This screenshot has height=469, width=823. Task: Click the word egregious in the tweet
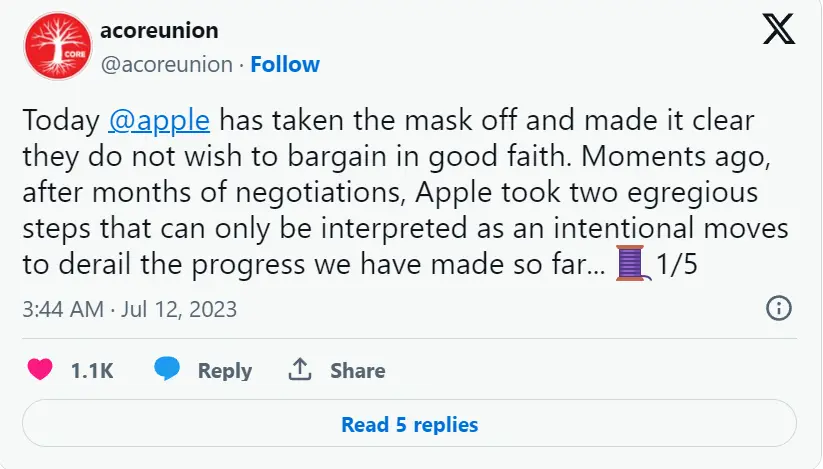tap(692, 193)
